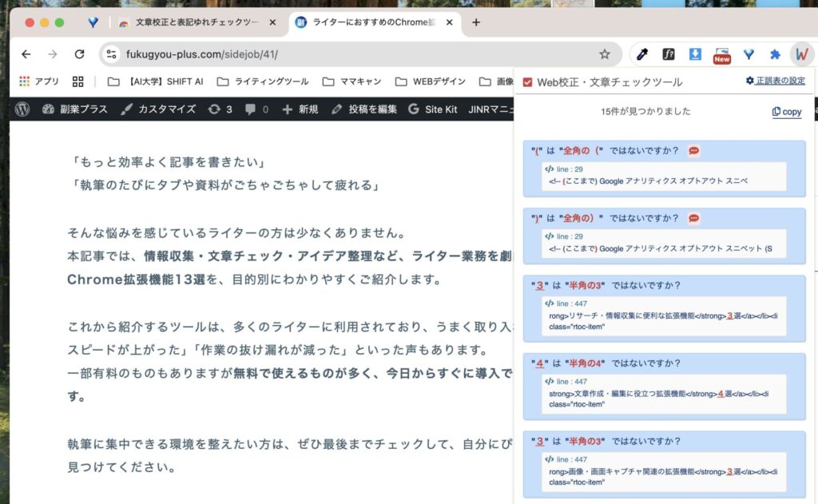Uncheck the Web校正・文章チェックツール checkbox
818x504 pixels.
click(527, 82)
